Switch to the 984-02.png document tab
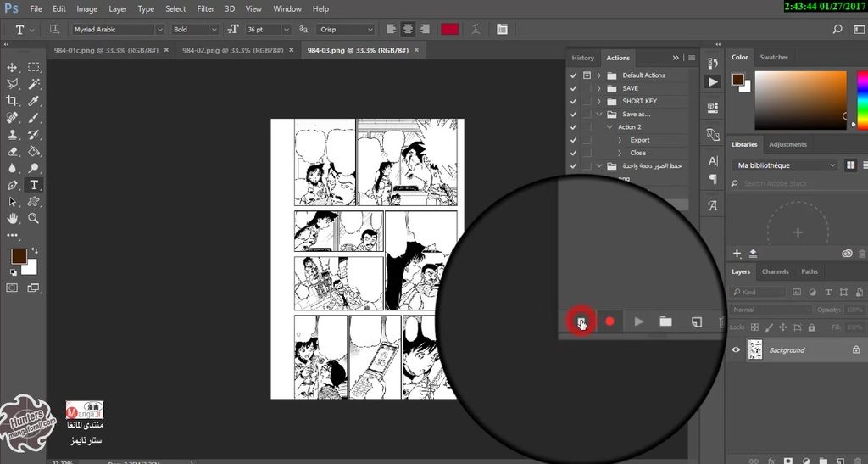 (233, 50)
